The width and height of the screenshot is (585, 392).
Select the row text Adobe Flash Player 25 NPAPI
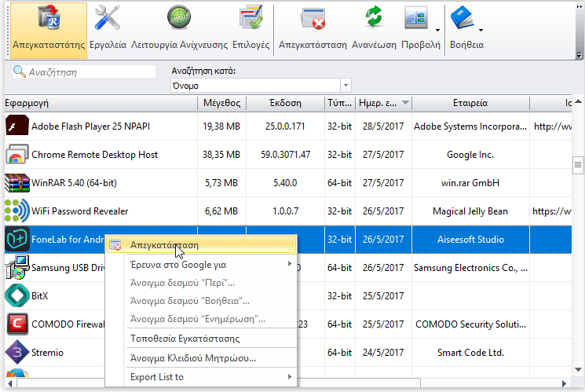(x=90, y=126)
